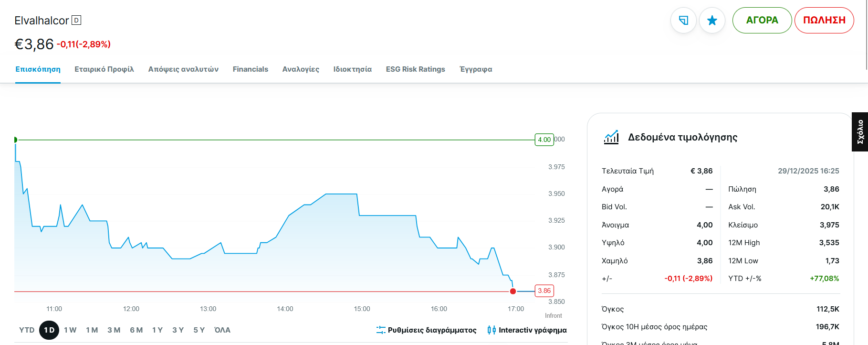Go to the Απόψεις αναλυτών tab
This screenshot has width=868, height=345.
pyautogui.click(x=183, y=69)
